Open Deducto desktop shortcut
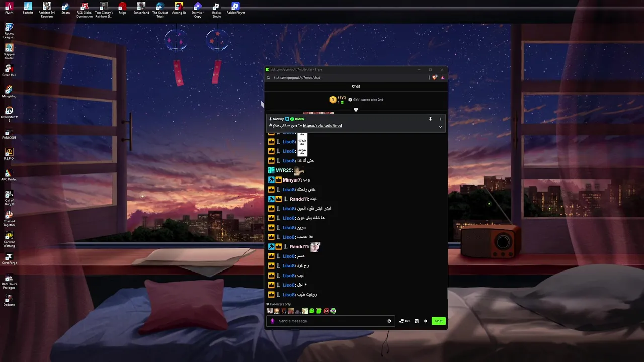This screenshot has height=362, width=644. tap(9, 301)
